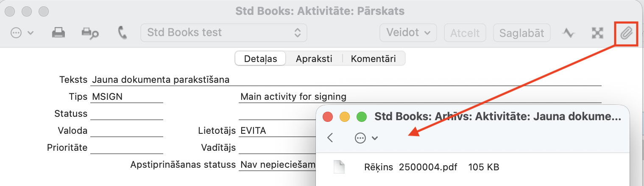Screen dimensions: 644x186
Task: Click the print icon in toolbar
Action: (58, 33)
